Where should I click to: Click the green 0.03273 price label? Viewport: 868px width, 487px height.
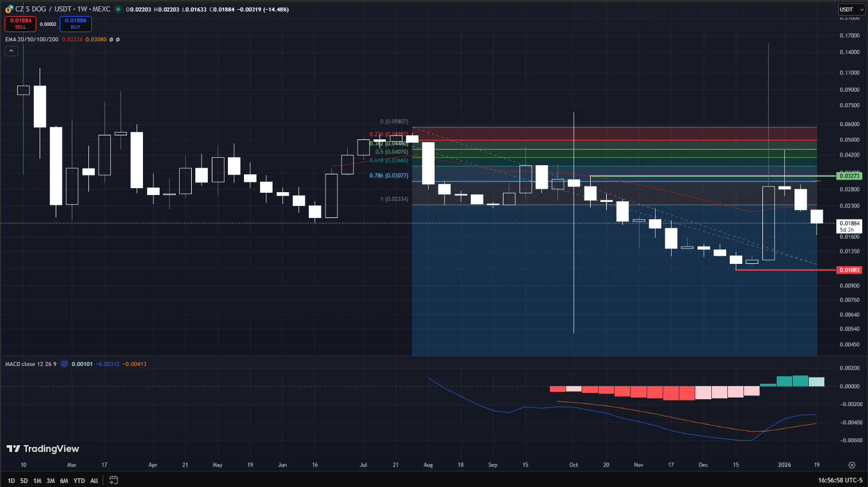[850, 176]
